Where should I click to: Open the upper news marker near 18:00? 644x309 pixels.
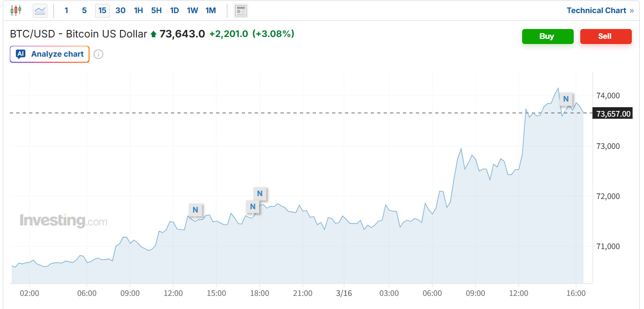260,193
